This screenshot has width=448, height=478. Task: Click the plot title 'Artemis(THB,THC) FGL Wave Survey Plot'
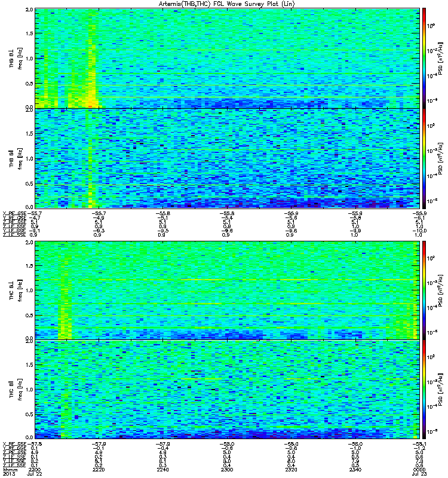[x=226, y=4]
